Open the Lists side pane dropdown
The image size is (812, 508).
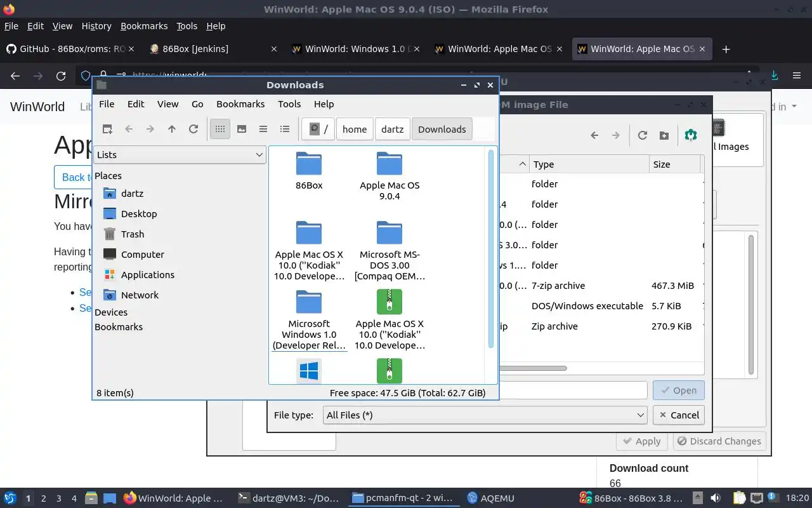click(x=180, y=154)
